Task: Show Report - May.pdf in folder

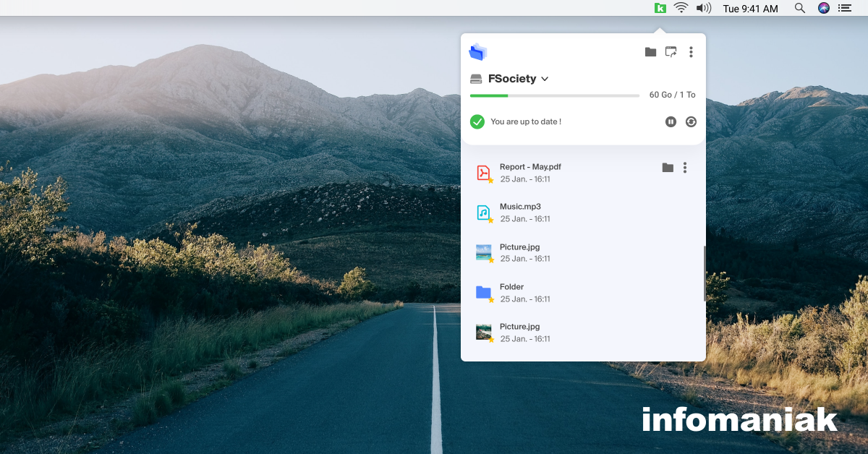Action: tap(668, 168)
